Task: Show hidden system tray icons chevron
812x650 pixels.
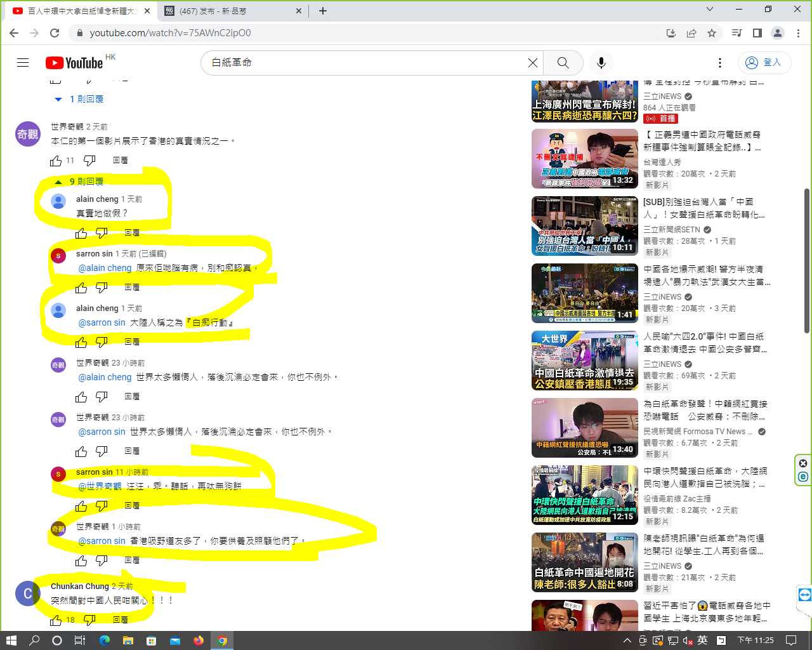Action: [x=627, y=640]
